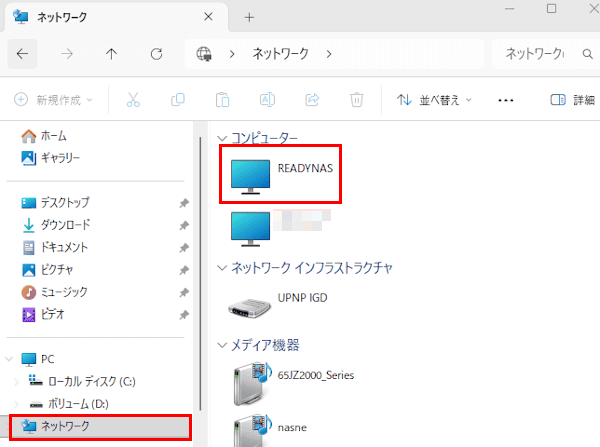Expand ボリューム (D:) node
Screen dimensions: 600x447
coord(16,404)
